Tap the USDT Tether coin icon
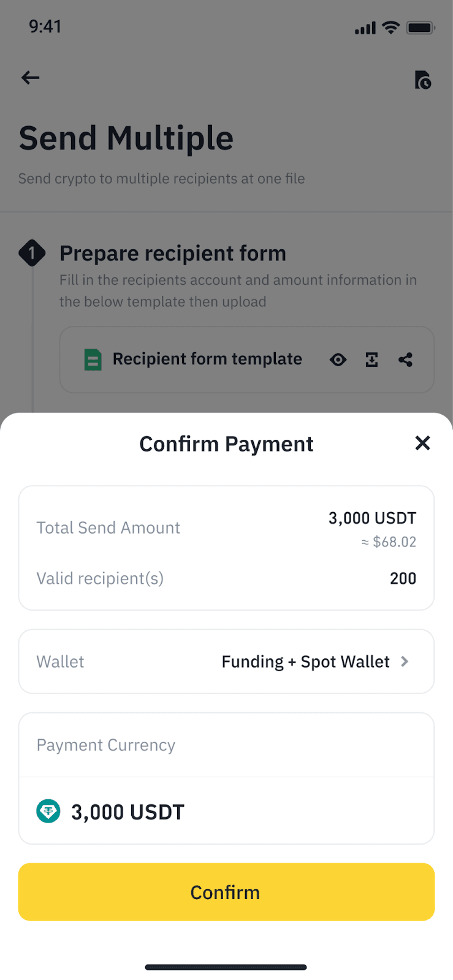The height and width of the screenshot is (980, 453). click(x=48, y=812)
